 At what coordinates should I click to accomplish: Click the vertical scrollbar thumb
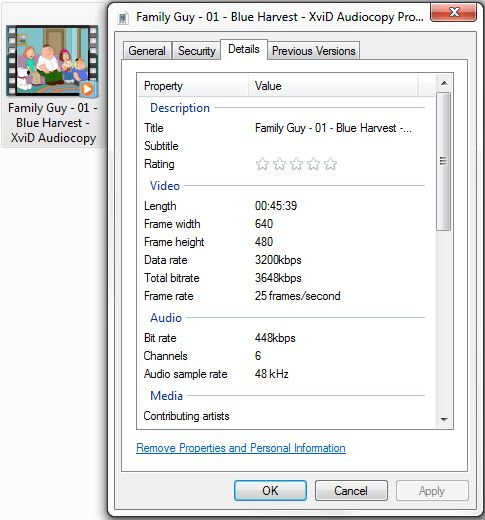(x=444, y=161)
